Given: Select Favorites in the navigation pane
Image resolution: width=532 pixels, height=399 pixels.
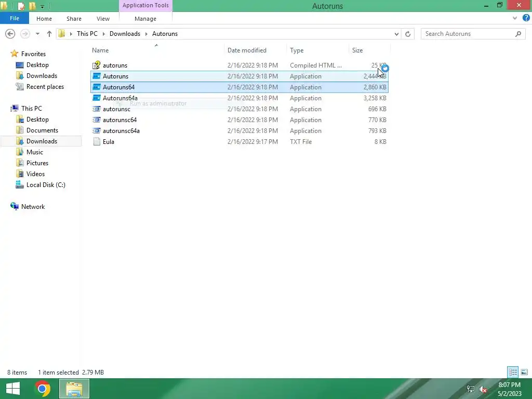Looking at the screenshot, I should pyautogui.click(x=33, y=54).
